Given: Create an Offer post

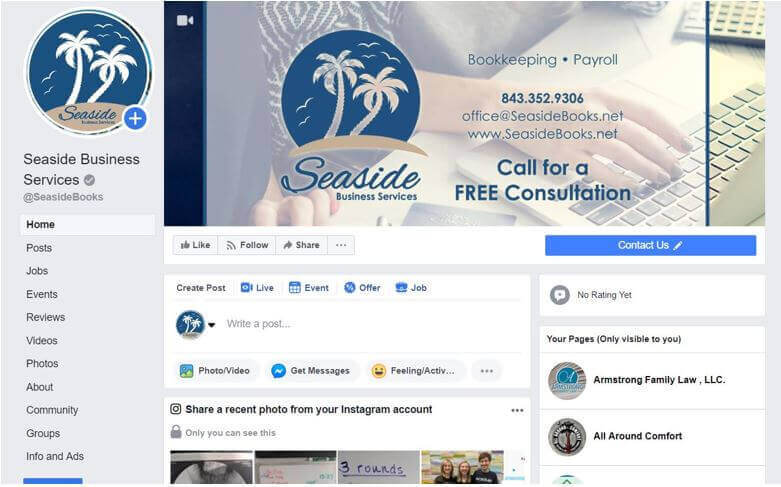Looking at the screenshot, I should (x=362, y=288).
